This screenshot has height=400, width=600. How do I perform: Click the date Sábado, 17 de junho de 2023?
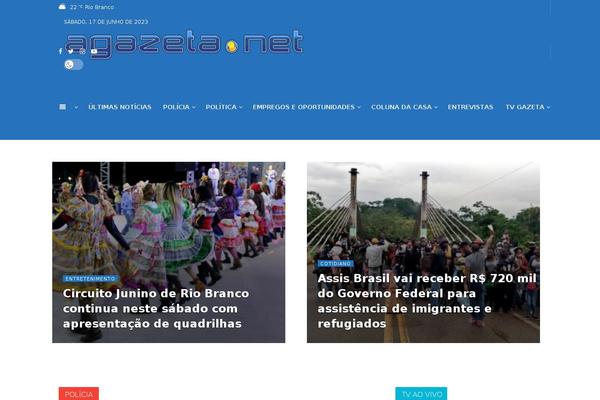(106, 22)
